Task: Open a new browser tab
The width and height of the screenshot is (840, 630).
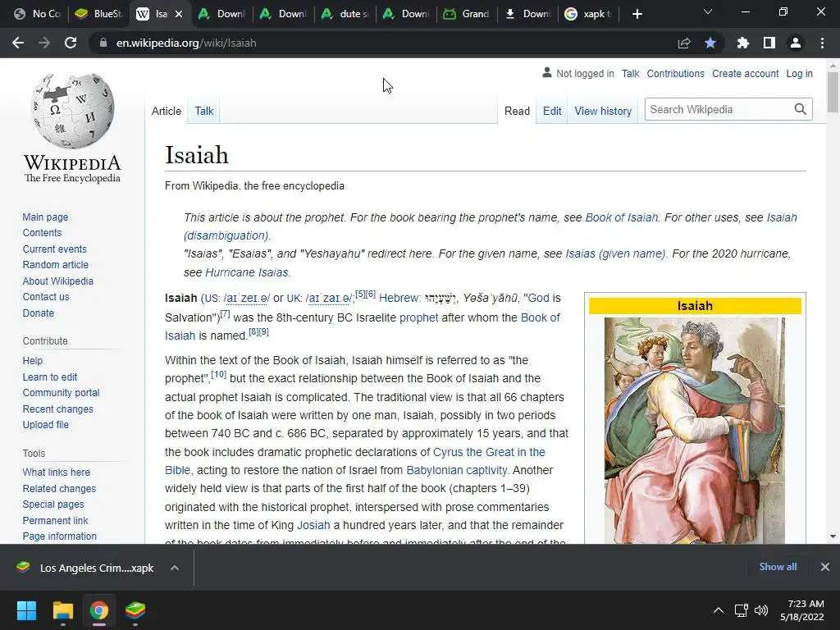Action: point(637,14)
